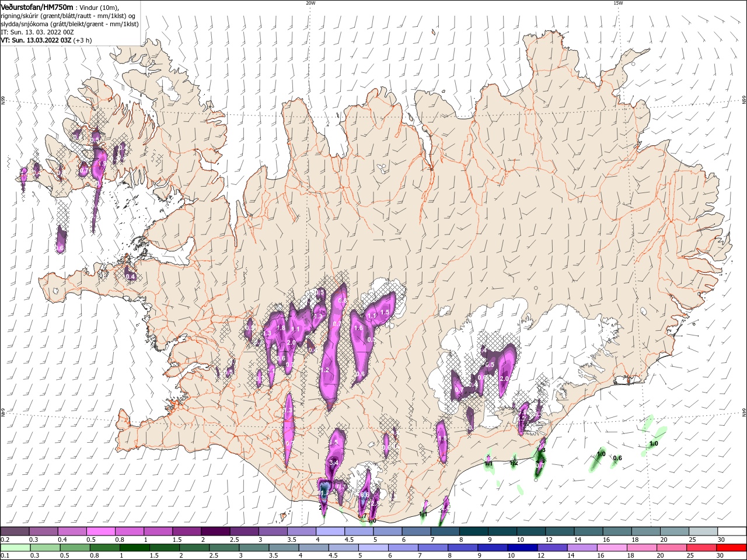Click the 0.1 label under the lower legend
Viewport: 747px width, 560px height.
[x=5, y=556]
